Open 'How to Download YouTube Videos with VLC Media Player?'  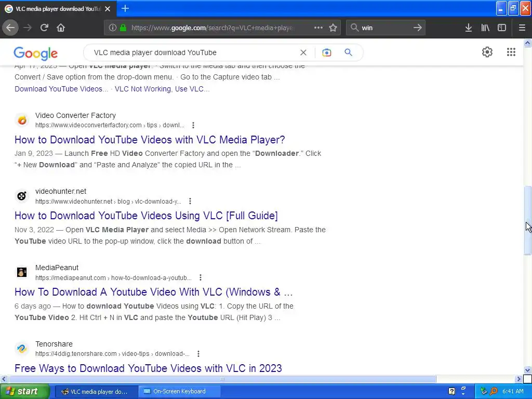click(x=150, y=140)
